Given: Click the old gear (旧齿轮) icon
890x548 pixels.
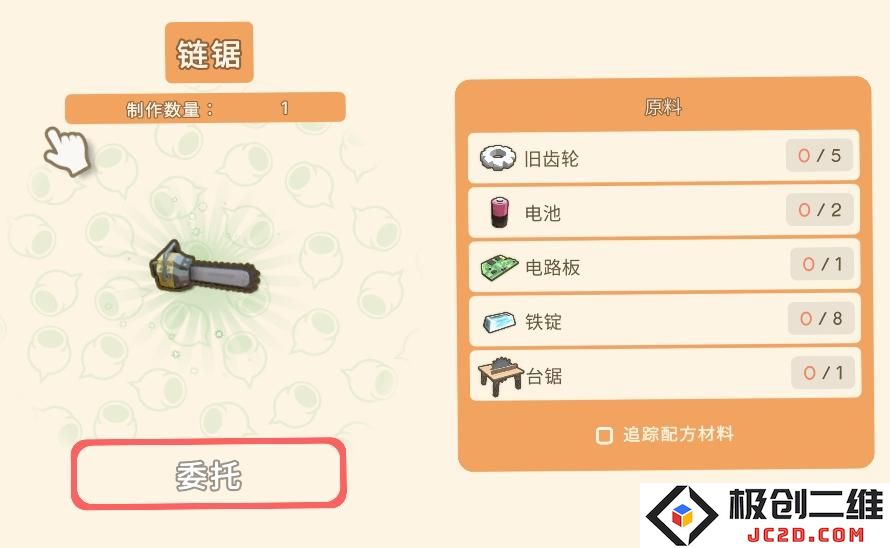Looking at the screenshot, I should tap(498, 157).
